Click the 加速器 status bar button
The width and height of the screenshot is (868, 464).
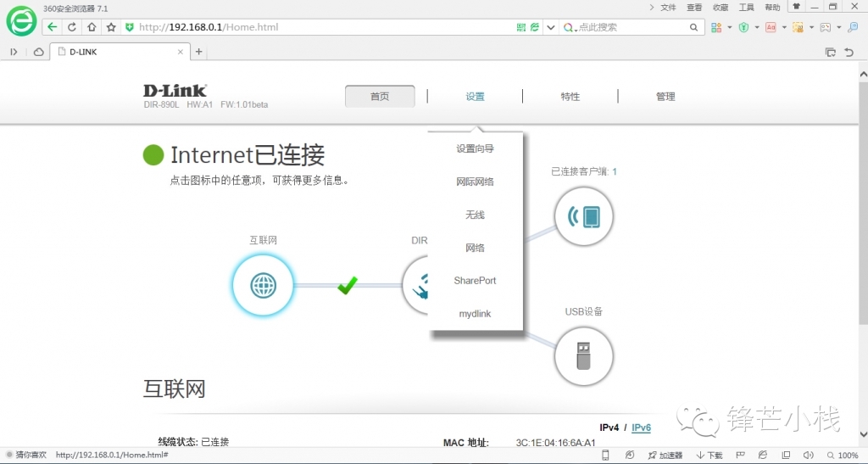665,456
